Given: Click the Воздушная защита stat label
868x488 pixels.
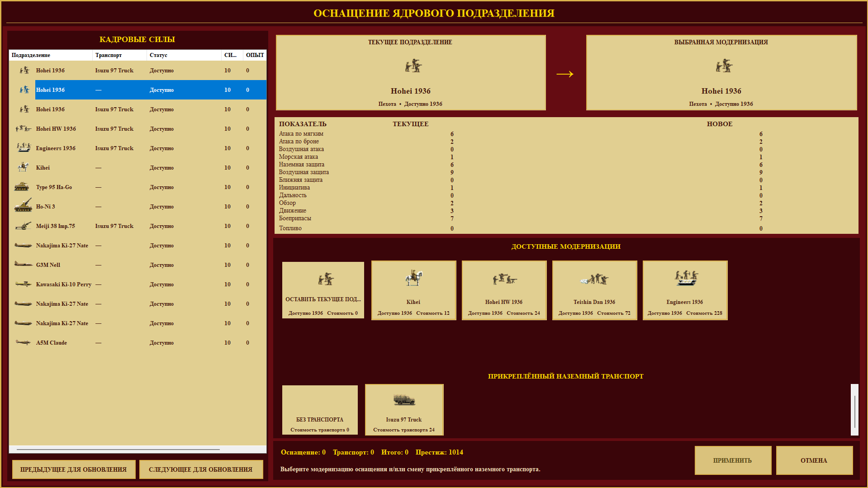Looking at the screenshot, I should tap(304, 172).
